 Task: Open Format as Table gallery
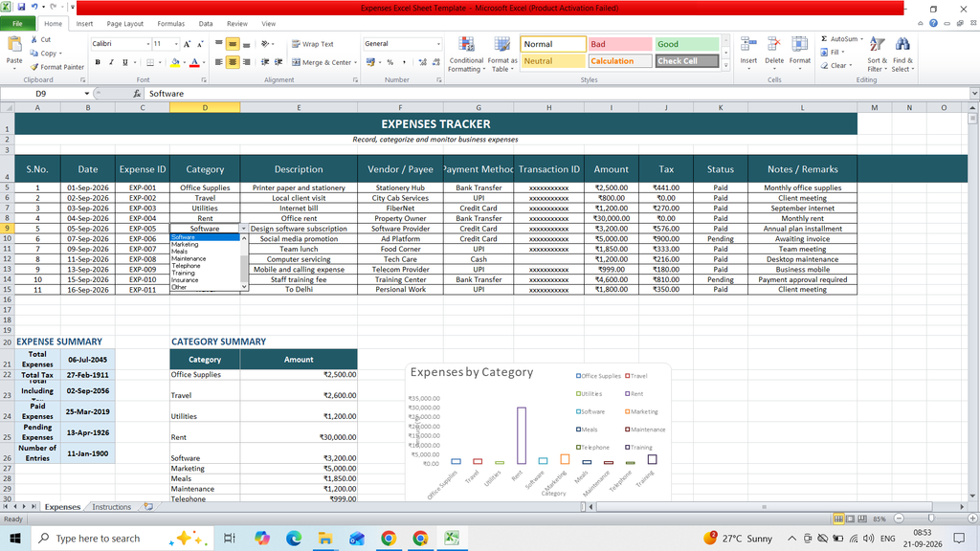tap(501, 55)
